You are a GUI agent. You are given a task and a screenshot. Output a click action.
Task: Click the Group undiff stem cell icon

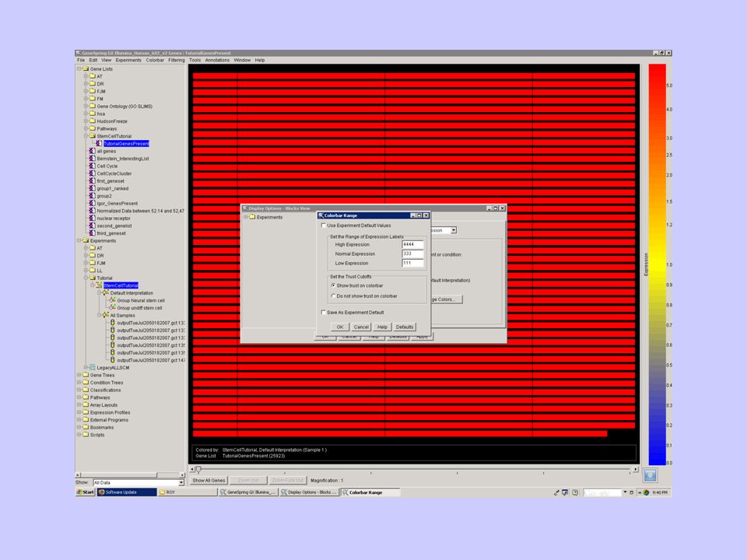click(x=112, y=308)
